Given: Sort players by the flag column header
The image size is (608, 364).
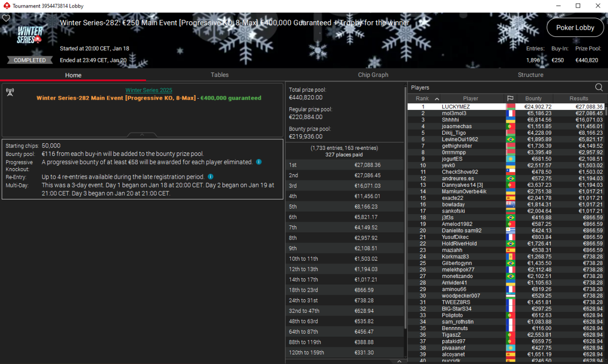Looking at the screenshot, I should (x=510, y=98).
